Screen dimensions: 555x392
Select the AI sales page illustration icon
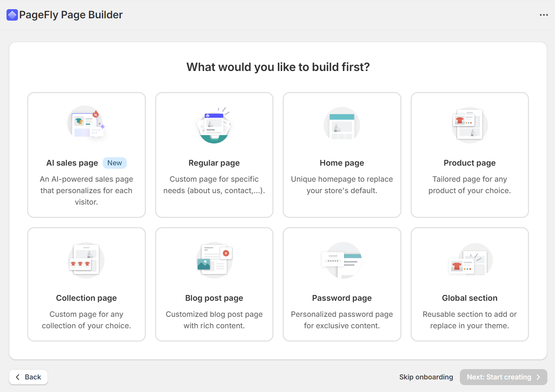pyautogui.click(x=86, y=122)
